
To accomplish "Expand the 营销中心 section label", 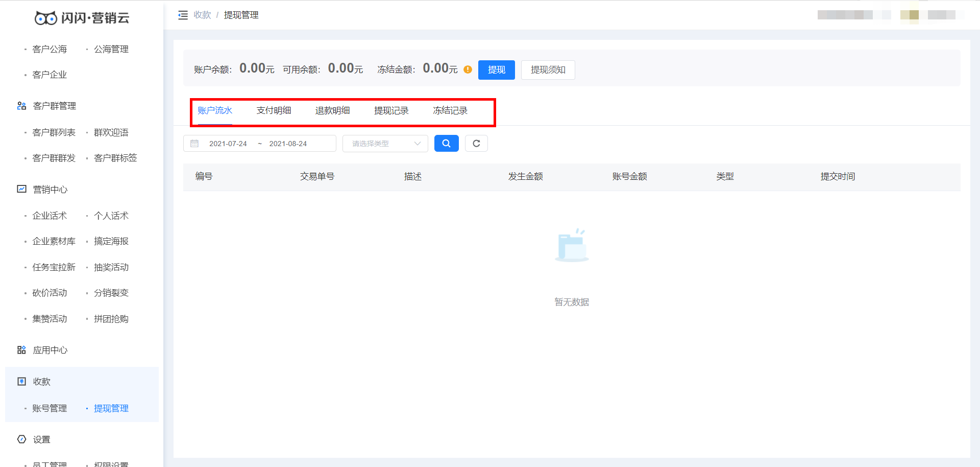I will [50, 190].
